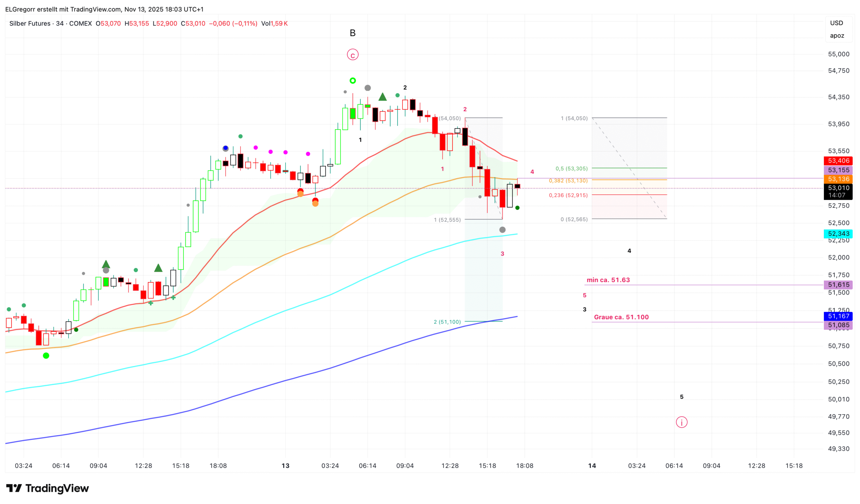Screen dimensions: 860x504
Task: Click the blue dot marker above candles
Action: 225,148
